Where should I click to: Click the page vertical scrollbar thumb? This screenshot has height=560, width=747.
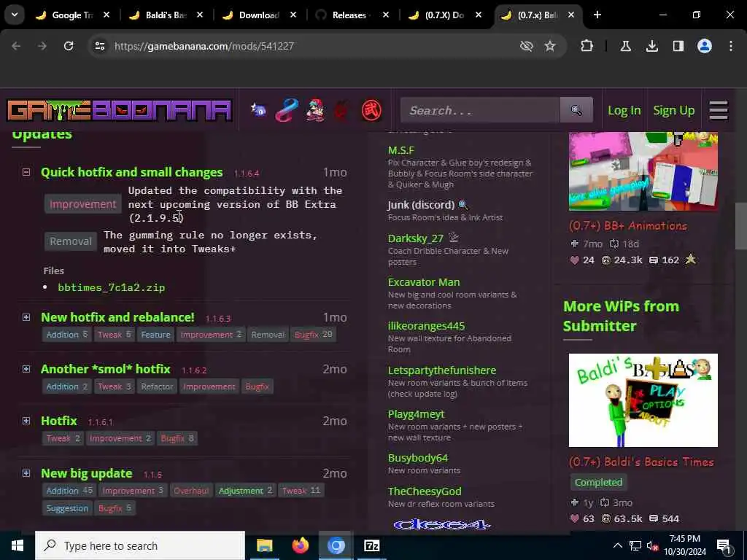coord(741,226)
